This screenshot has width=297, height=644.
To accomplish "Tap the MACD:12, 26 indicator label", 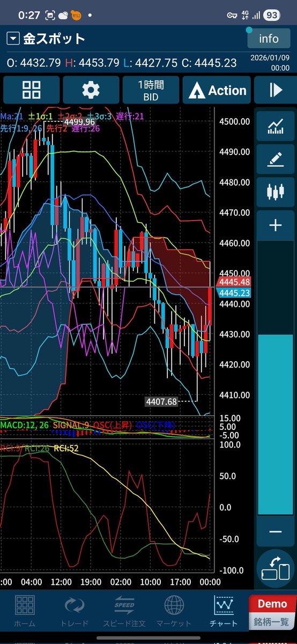I will click(x=24, y=425).
